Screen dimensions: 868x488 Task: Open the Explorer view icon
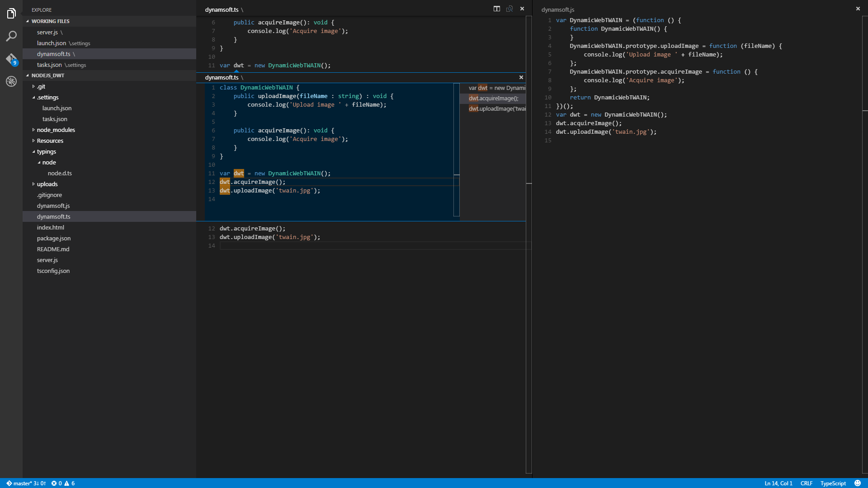tap(11, 14)
